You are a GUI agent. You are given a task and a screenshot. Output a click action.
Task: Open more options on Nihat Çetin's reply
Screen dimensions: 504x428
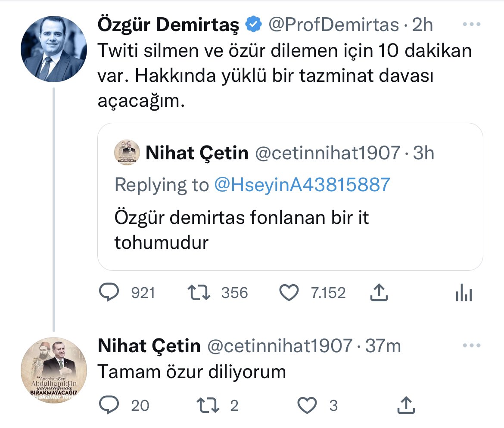[471, 345]
